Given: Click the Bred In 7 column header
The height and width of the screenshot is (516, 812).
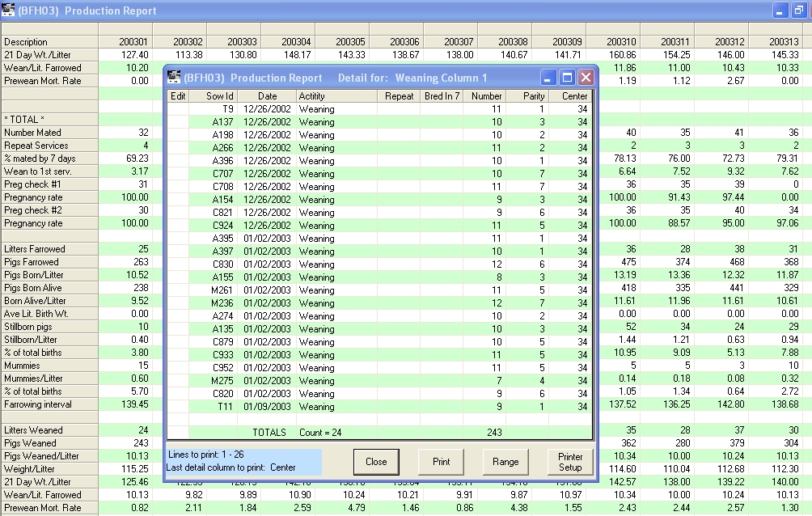Looking at the screenshot, I should pos(442,96).
